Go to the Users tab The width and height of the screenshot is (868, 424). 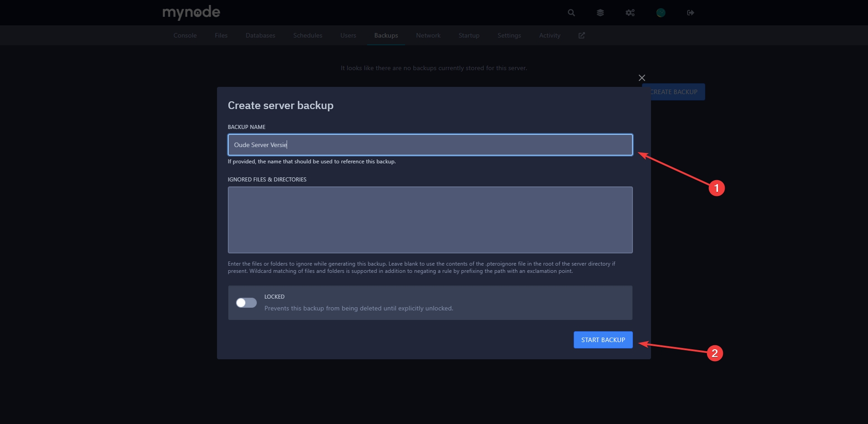click(x=348, y=35)
